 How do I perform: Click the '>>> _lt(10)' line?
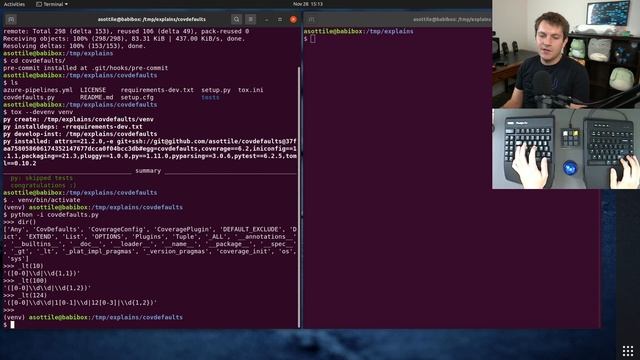coord(23,266)
